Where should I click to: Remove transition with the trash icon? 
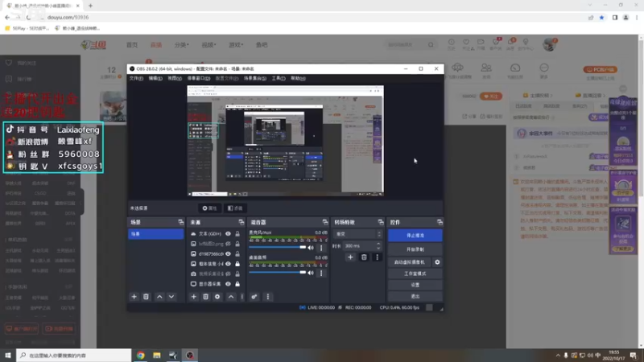pyautogui.click(x=364, y=257)
